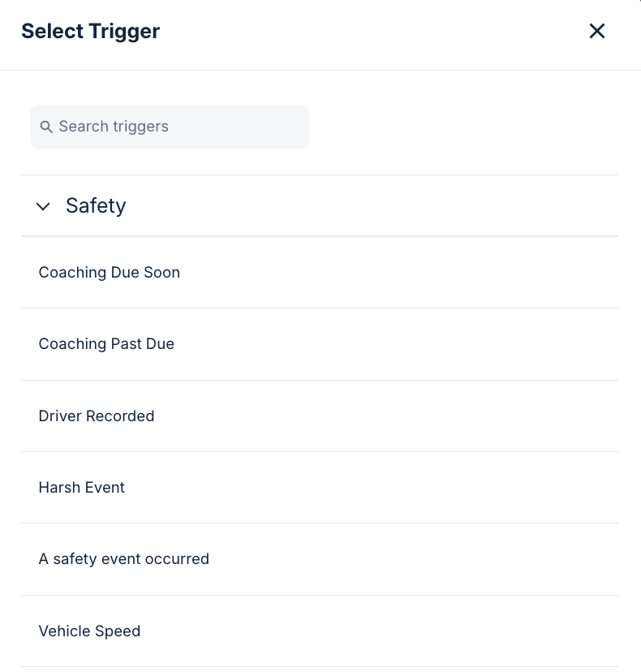Collapse the Safety section using chevron
This screenshot has width=641, height=672.
(43, 206)
